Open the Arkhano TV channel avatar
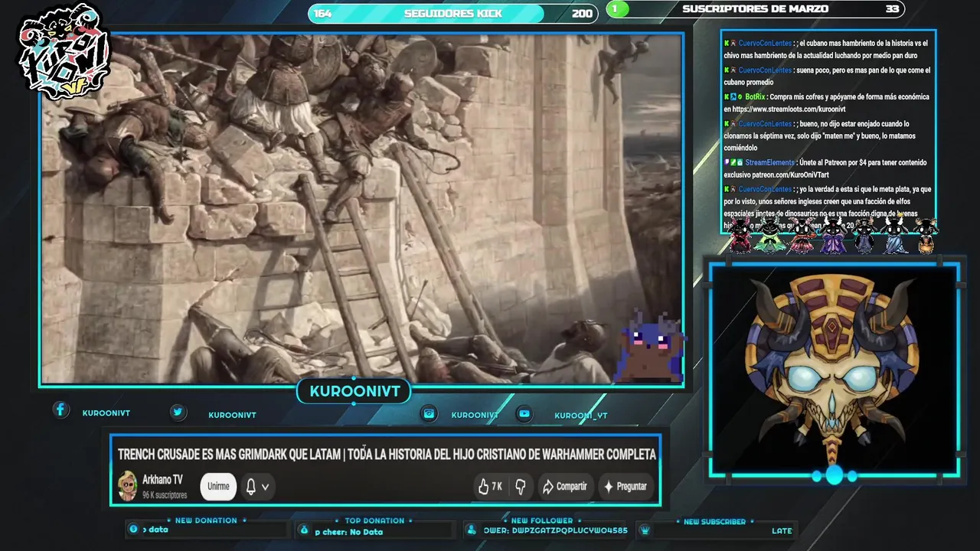Screen dimensions: 980x551 pyautogui.click(x=127, y=486)
